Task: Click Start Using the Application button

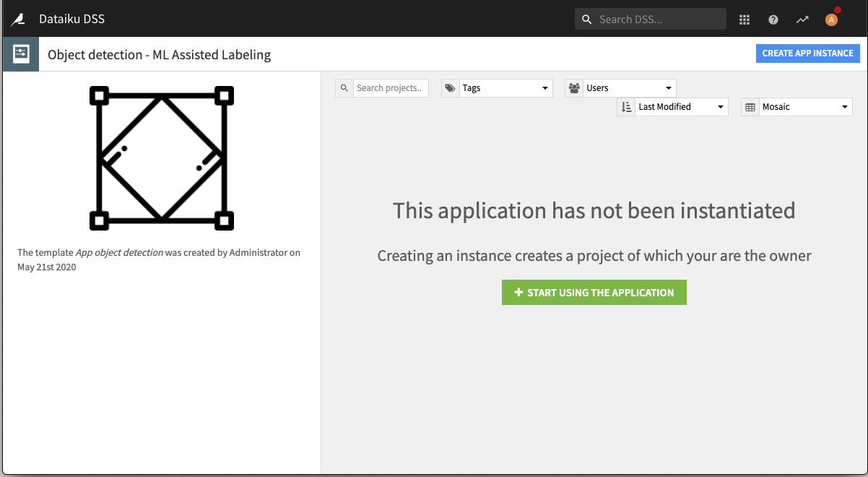Action: [594, 293]
